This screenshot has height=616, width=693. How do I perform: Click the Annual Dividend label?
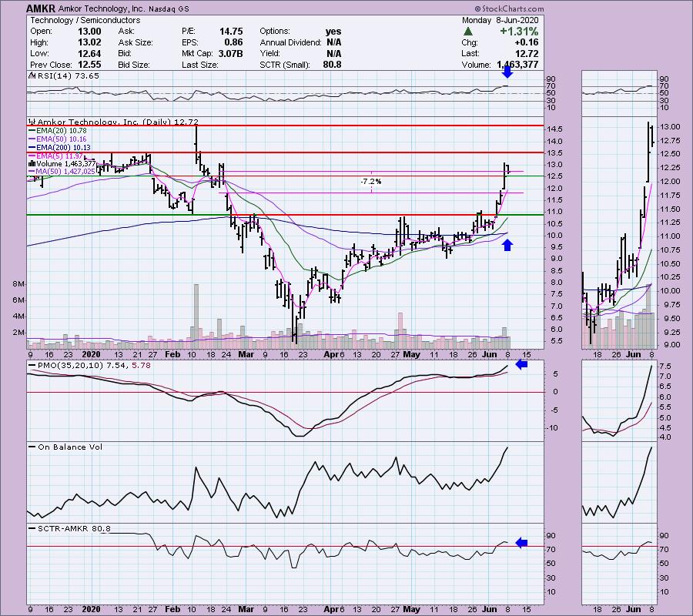(x=290, y=42)
